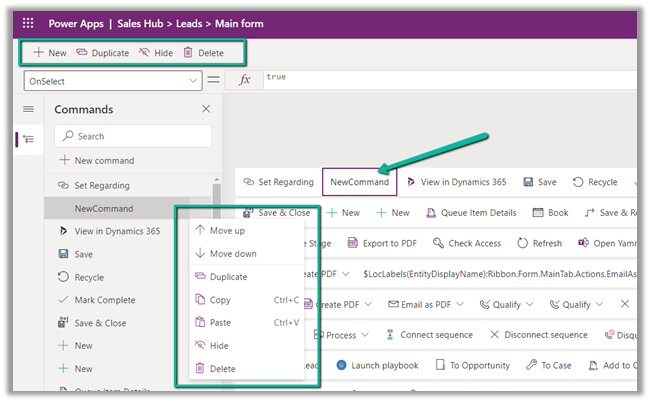Click New in the top command bar
Screen dimensions: 650x402
(x=50, y=52)
